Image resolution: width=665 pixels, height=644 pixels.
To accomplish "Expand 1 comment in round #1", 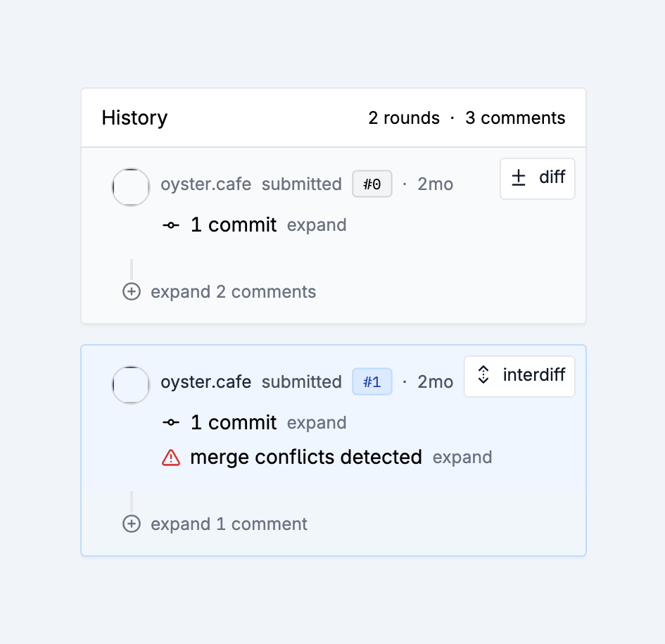I will click(229, 523).
